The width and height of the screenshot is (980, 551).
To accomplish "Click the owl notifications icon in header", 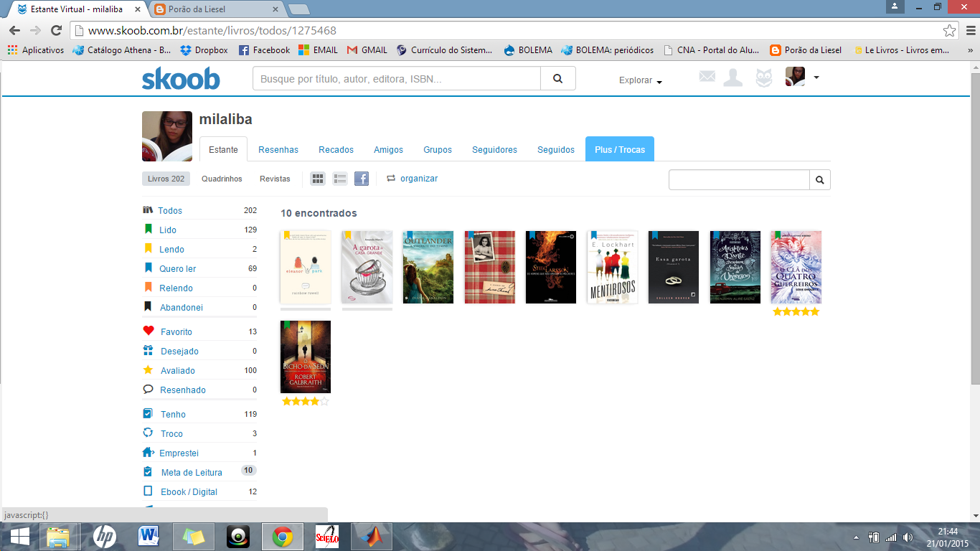I will pyautogui.click(x=764, y=77).
